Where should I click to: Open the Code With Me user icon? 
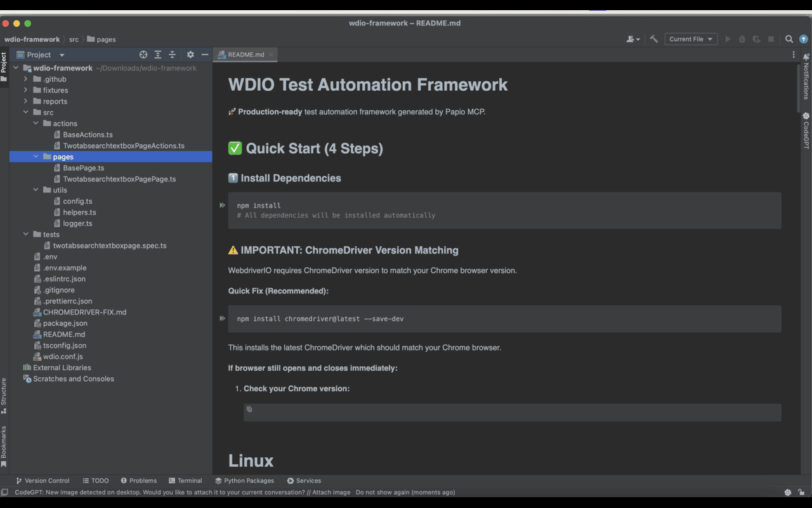(632, 39)
